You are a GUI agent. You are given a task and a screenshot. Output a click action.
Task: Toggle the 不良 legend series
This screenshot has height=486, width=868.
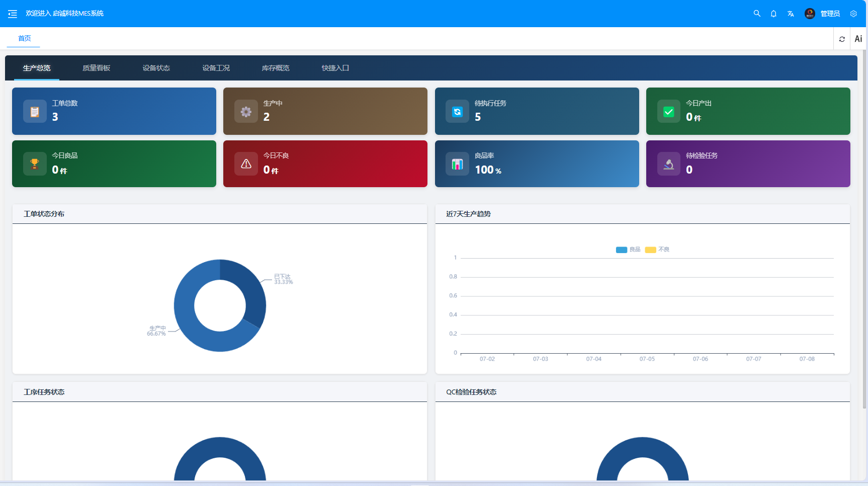click(657, 250)
